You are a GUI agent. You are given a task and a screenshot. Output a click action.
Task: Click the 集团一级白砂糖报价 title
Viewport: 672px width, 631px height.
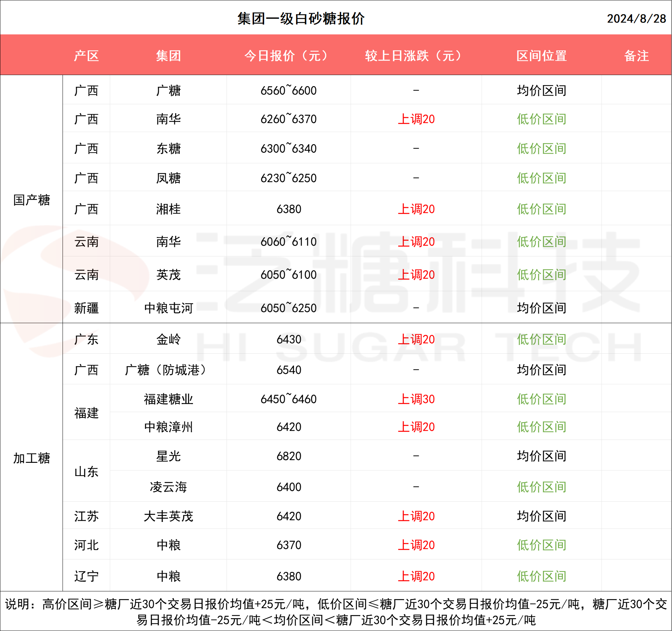tap(301, 19)
